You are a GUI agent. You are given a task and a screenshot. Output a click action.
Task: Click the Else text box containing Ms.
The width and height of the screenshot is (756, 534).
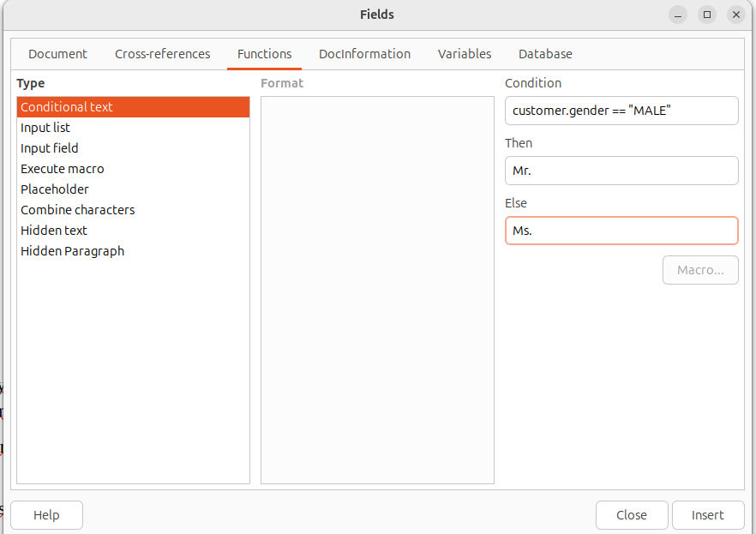[621, 231]
